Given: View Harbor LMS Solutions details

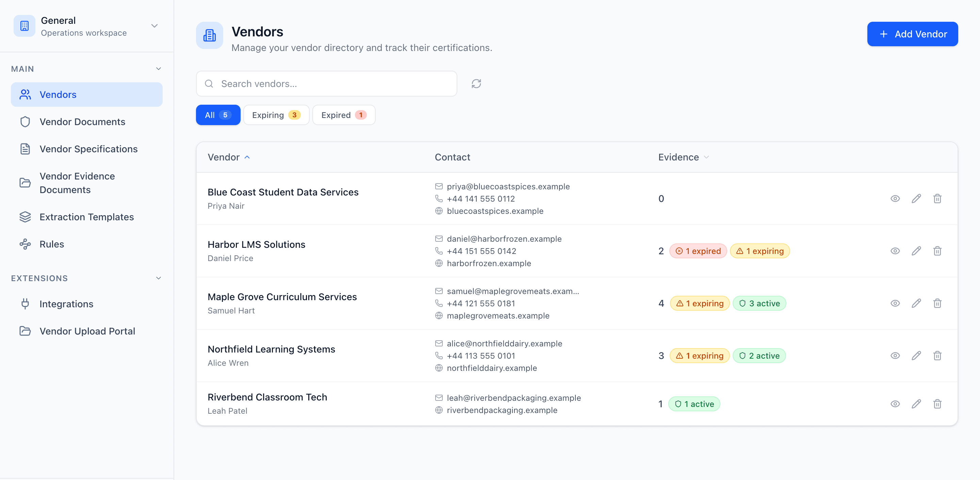Looking at the screenshot, I should [895, 251].
